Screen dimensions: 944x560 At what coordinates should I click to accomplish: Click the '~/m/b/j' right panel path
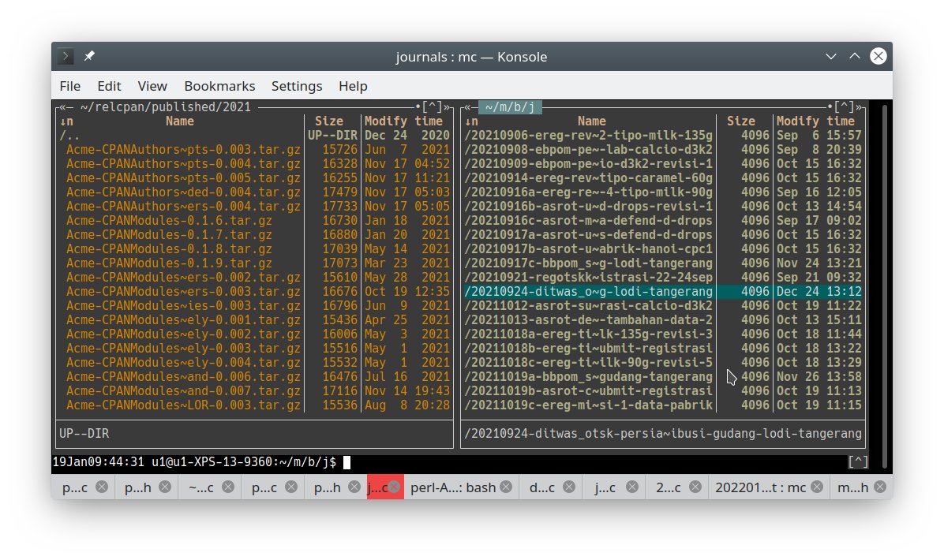tap(510, 107)
